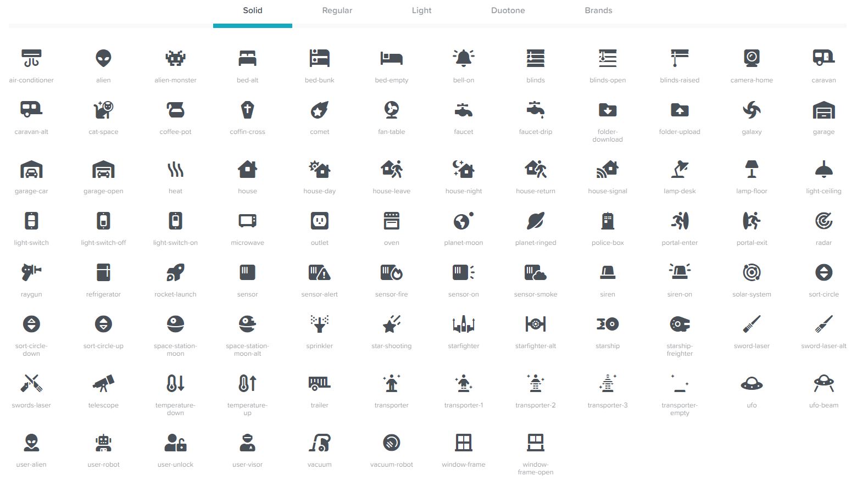Pick the sensor-smoke icon
The height and width of the screenshot is (481, 868).
pyautogui.click(x=536, y=272)
